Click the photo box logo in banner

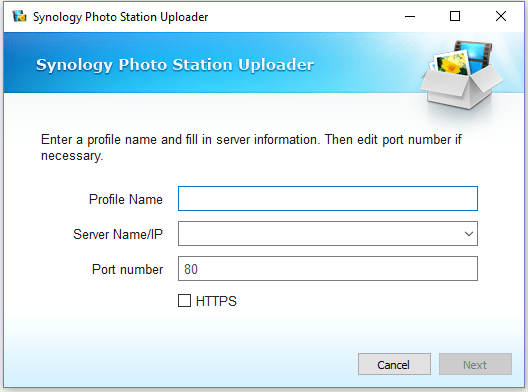[462, 75]
